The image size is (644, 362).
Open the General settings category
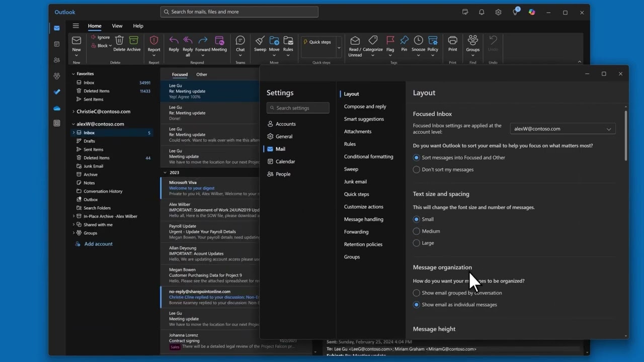(284, 136)
